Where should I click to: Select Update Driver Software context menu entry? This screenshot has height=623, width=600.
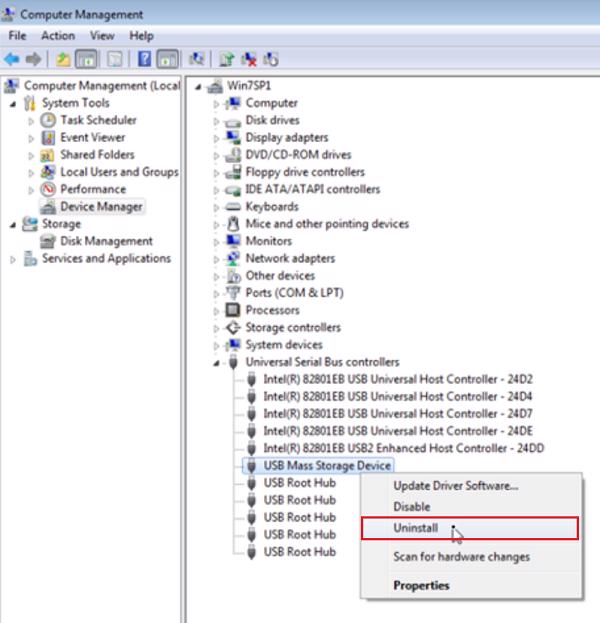click(x=456, y=486)
